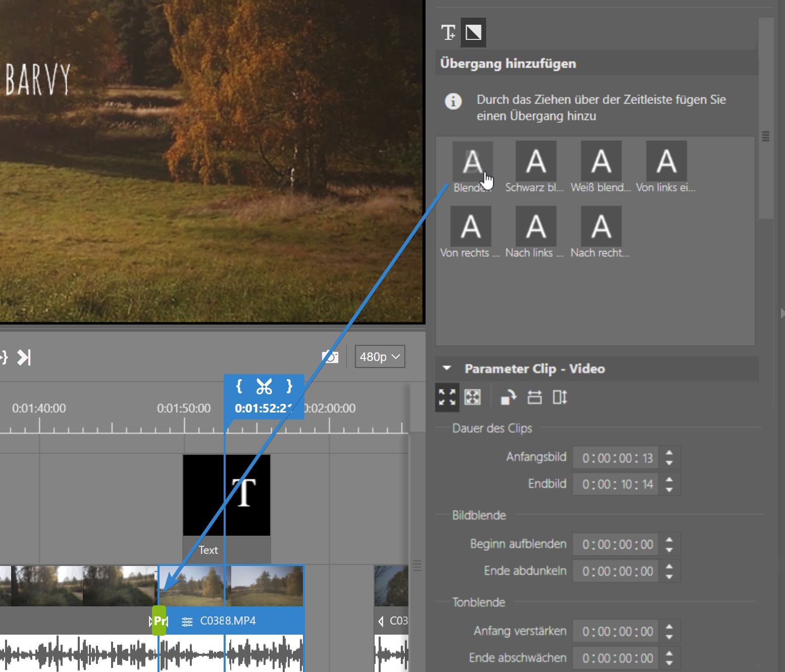This screenshot has width=785, height=672.
Task: Click the Ende abschwächen time field
Action: [615, 658]
